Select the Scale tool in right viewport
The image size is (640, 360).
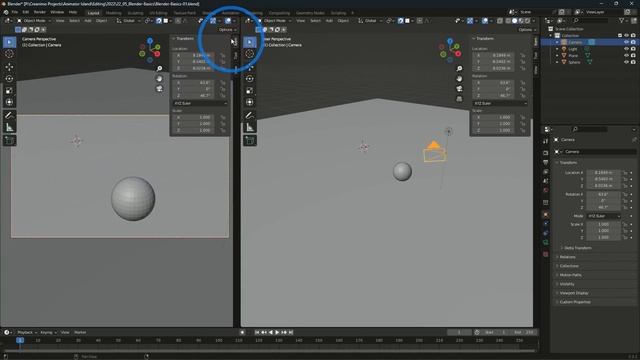pos(250,90)
